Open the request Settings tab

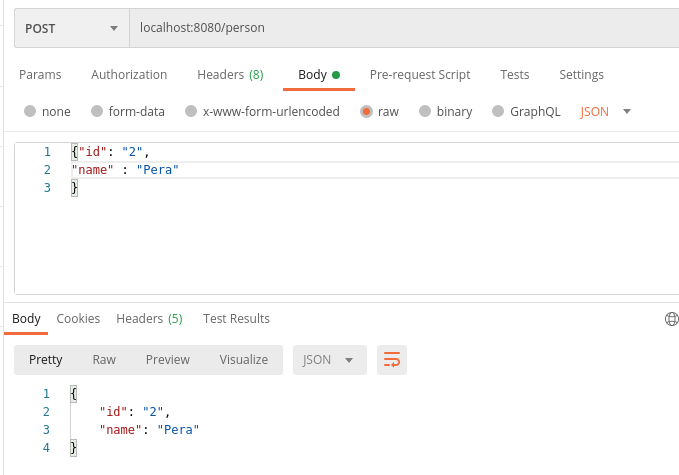(x=581, y=74)
